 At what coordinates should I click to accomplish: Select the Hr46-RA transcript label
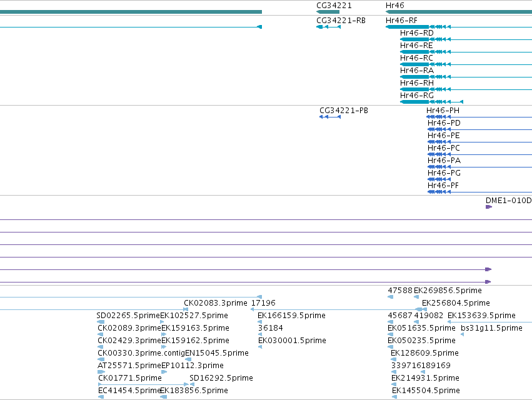416,71
